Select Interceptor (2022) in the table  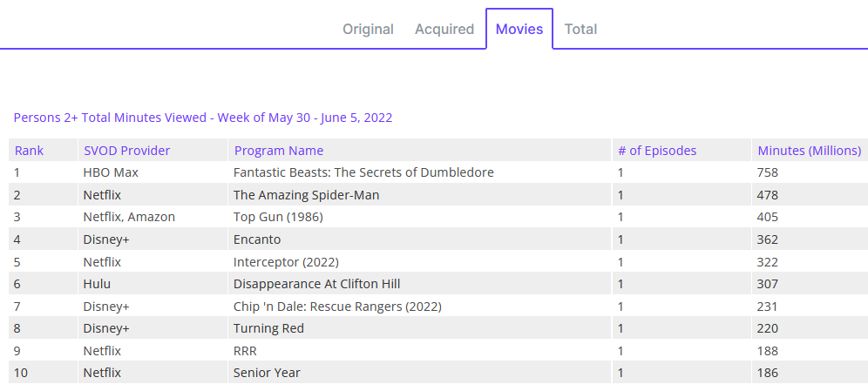(x=286, y=262)
